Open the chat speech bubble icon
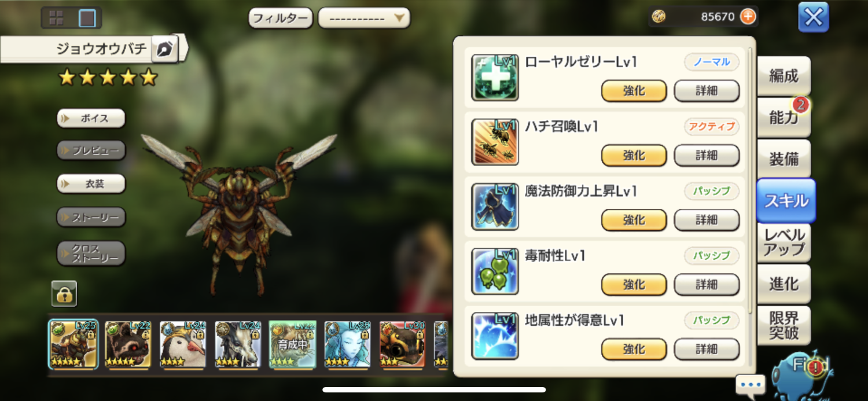 [x=751, y=384]
